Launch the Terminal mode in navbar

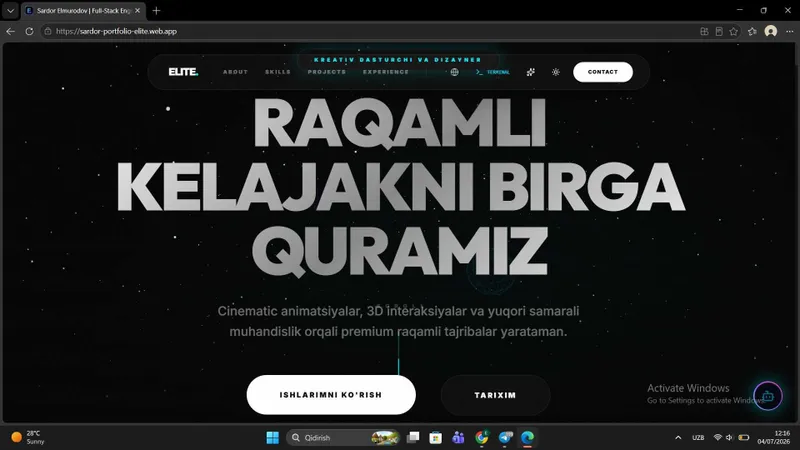point(492,72)
